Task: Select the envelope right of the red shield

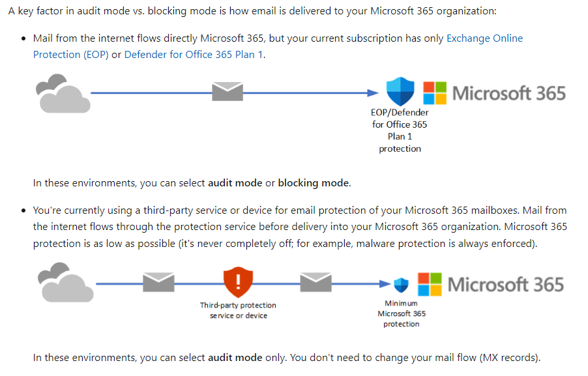Action: coord(316,282)
